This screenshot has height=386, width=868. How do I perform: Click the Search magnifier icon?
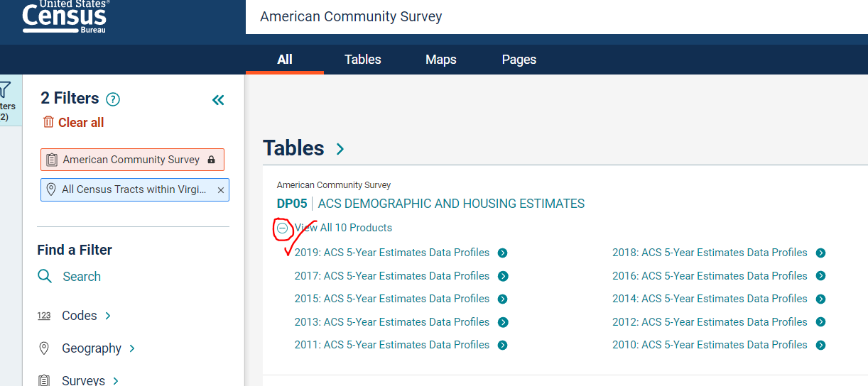[45, 276]
